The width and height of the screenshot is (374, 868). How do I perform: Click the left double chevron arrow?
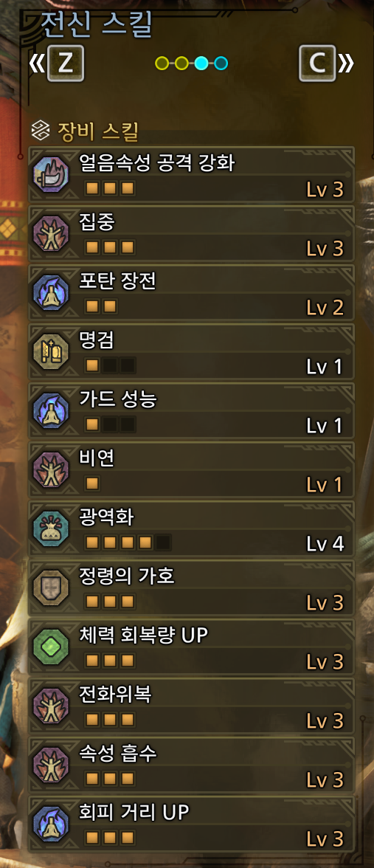(x=36, y=63)
